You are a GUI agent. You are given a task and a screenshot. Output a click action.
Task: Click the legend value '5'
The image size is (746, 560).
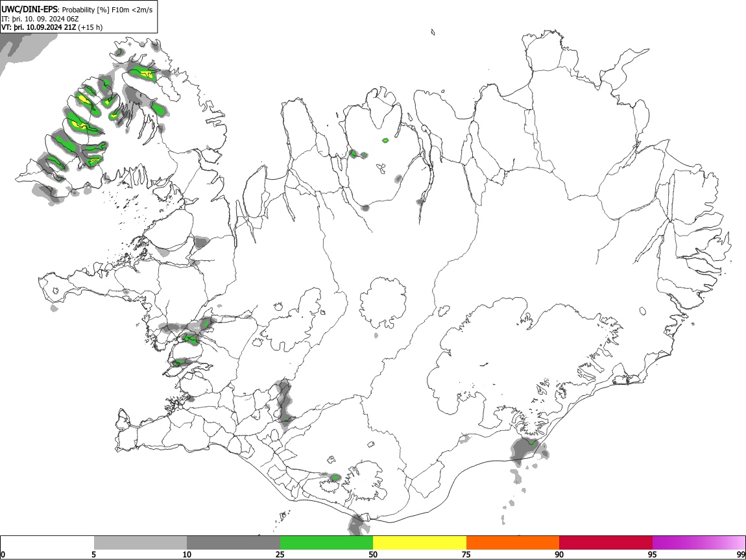[93, 555]
